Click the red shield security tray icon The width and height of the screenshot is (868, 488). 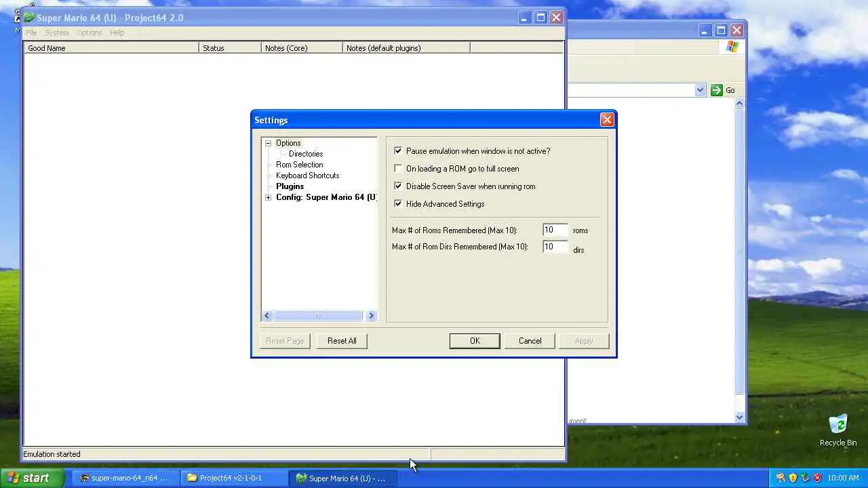817,478
